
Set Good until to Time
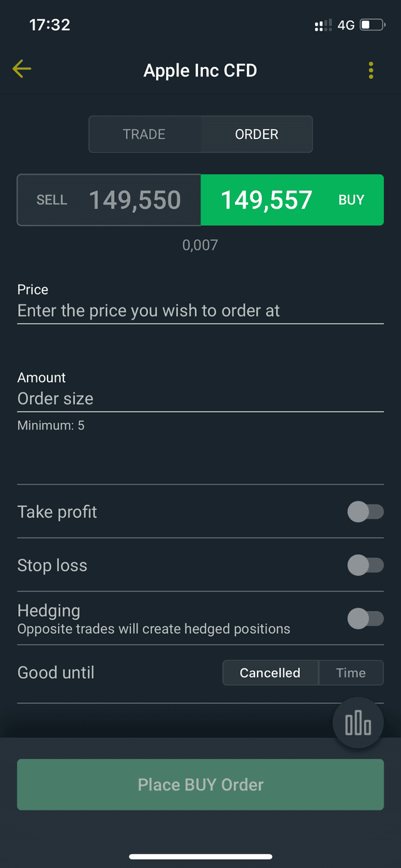(351, 673)
